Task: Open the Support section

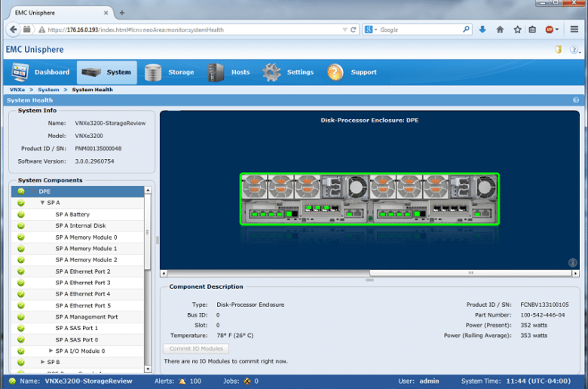Action: point(352,72)
